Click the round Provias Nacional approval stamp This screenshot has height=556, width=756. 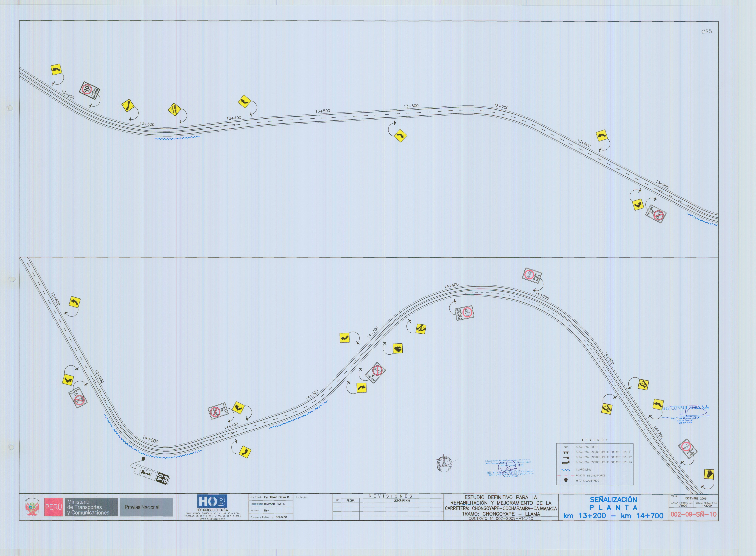445,465
